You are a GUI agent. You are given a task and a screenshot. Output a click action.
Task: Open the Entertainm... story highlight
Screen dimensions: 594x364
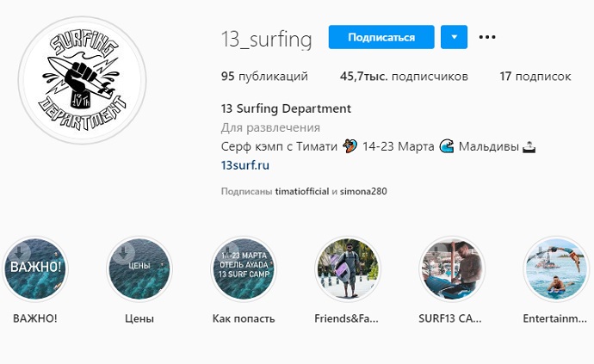pos(556,269)
